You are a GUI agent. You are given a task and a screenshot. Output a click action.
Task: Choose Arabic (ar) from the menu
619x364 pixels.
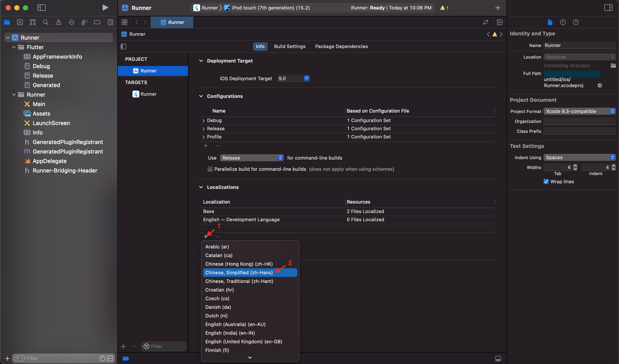(250, 247)
